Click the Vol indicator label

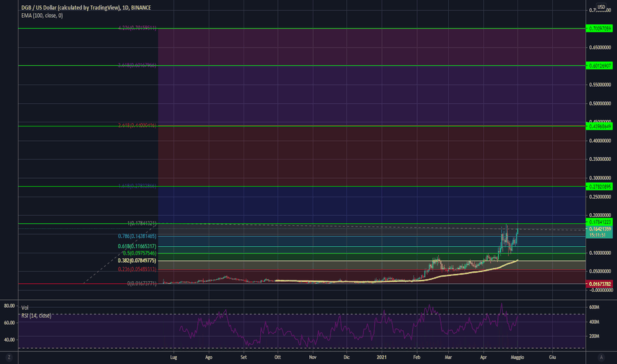pyautogui.click(x=24, y=308)
